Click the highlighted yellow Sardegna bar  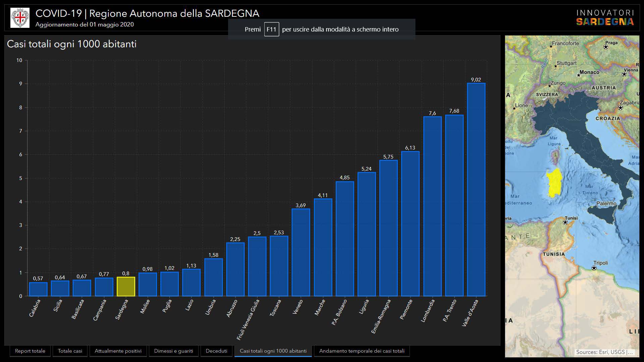point(126,287)
